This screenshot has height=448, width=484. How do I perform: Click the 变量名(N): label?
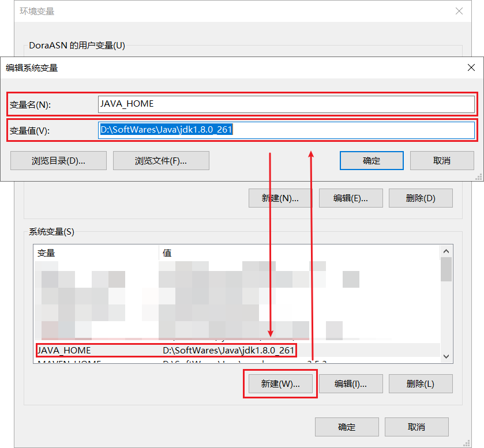click(30, 105)
